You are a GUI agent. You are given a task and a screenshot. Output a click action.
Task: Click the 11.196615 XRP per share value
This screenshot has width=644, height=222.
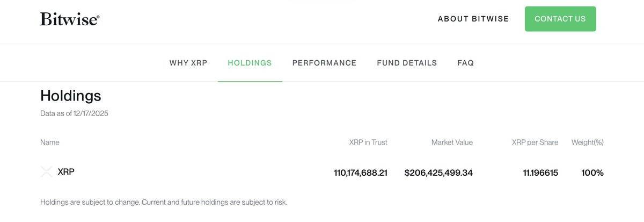pyautogui.click(x=540, y=173)
